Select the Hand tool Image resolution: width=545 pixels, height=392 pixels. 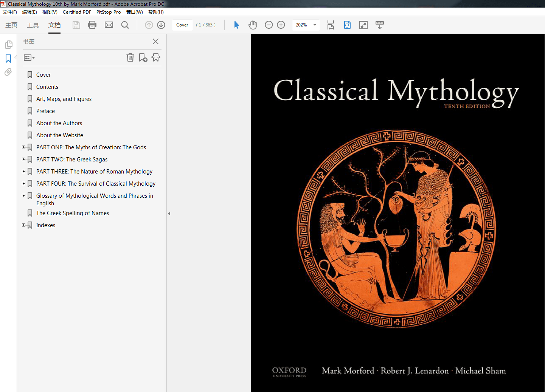[x=253, y=25]
